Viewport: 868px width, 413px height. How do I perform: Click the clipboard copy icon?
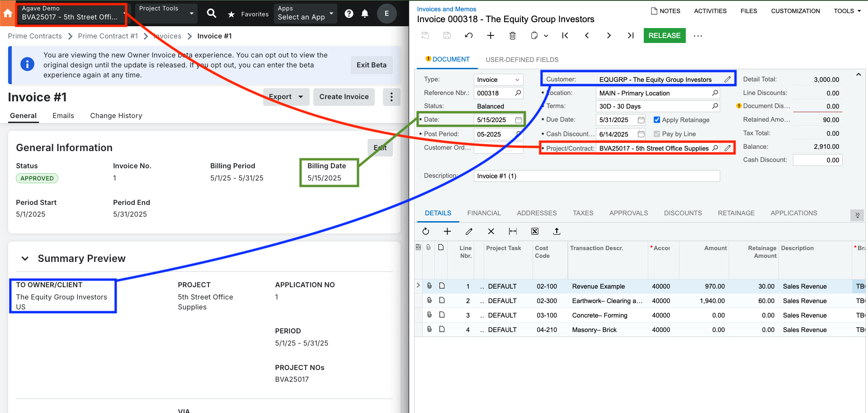tap(534, 35)
